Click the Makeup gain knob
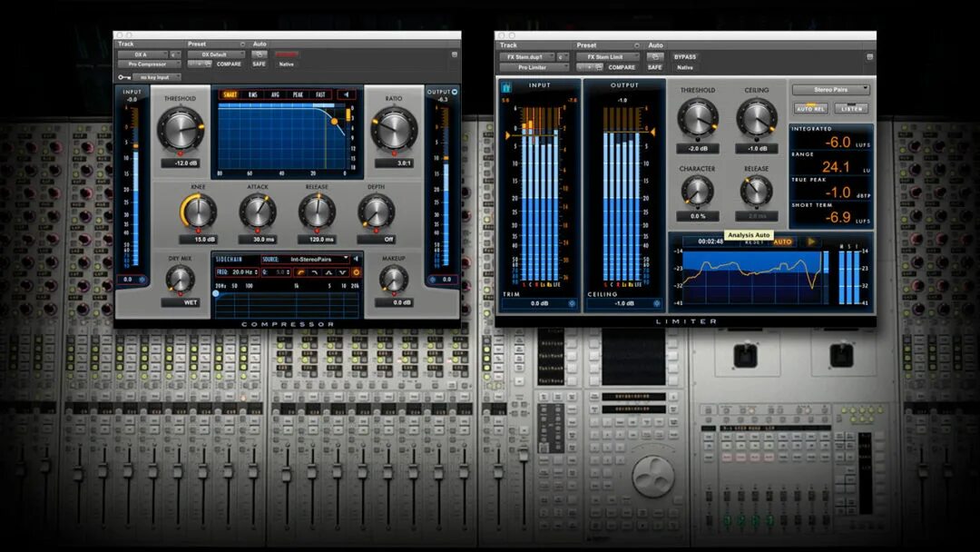Screen dimensions: 980x552 (x=394, y=280)
